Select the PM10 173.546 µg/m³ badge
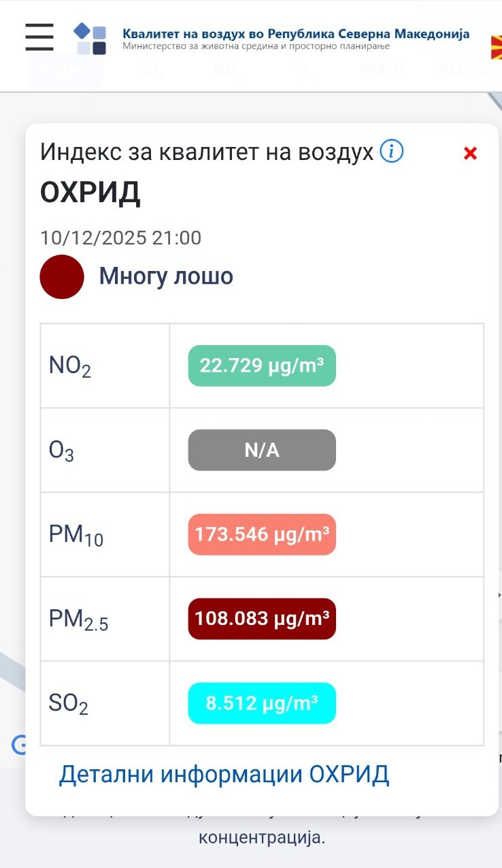 tap(262, 534)
